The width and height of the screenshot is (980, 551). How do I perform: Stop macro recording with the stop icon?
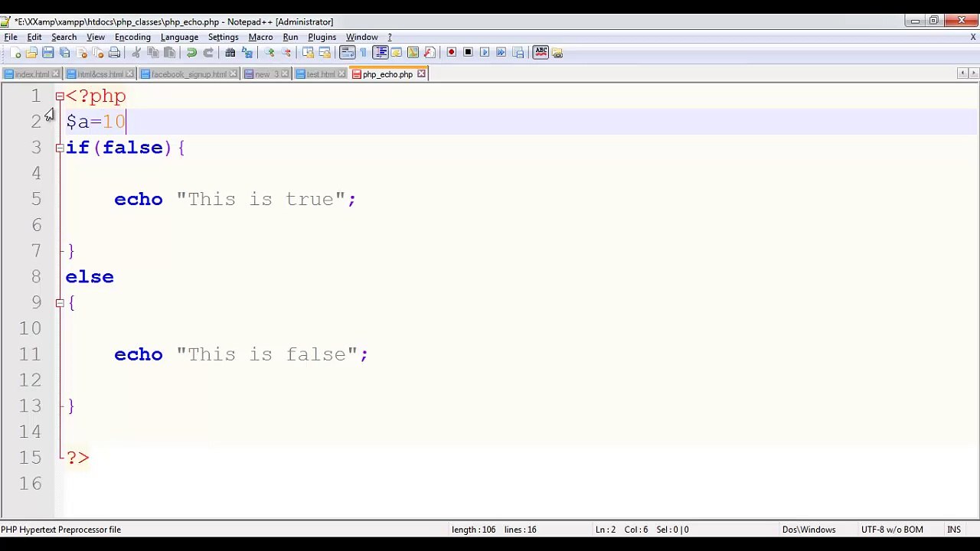pyautogui.click(x=468, y=53)
